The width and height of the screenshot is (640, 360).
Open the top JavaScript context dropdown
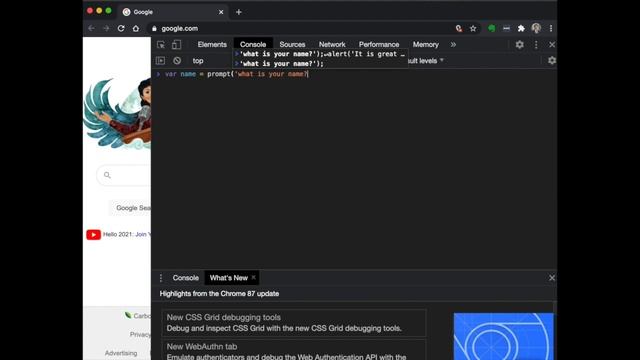[198, 61]
